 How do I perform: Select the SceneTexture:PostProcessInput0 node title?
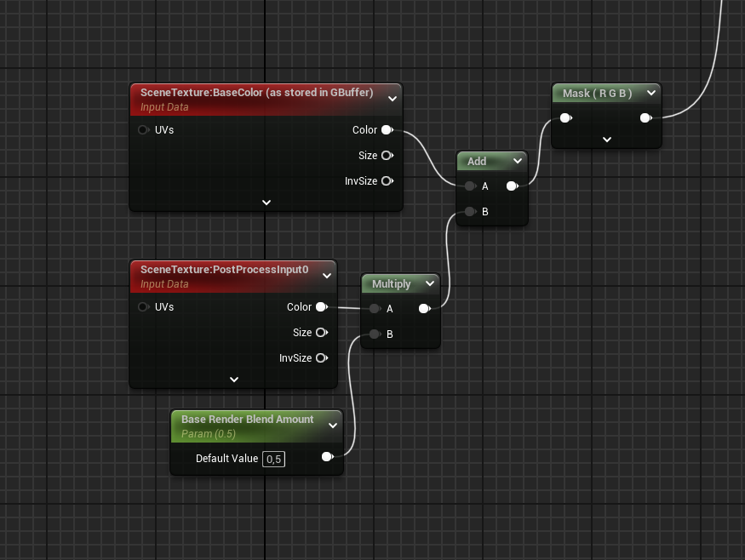[224, 270]
